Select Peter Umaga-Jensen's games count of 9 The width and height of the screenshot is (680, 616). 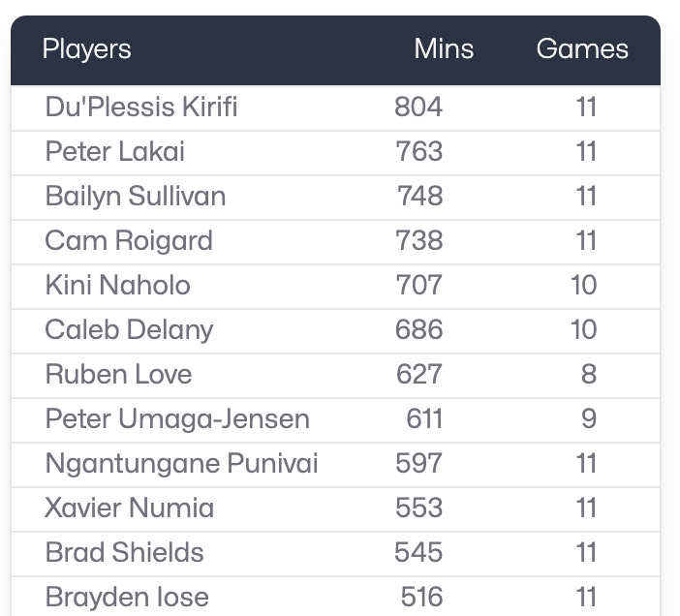coord(589,418)
